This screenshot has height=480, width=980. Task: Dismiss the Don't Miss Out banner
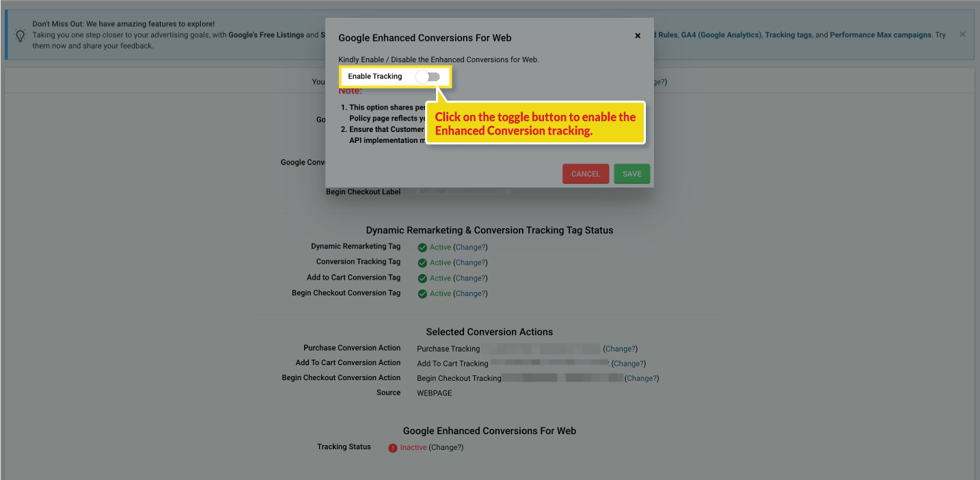[x=962, y=34]
